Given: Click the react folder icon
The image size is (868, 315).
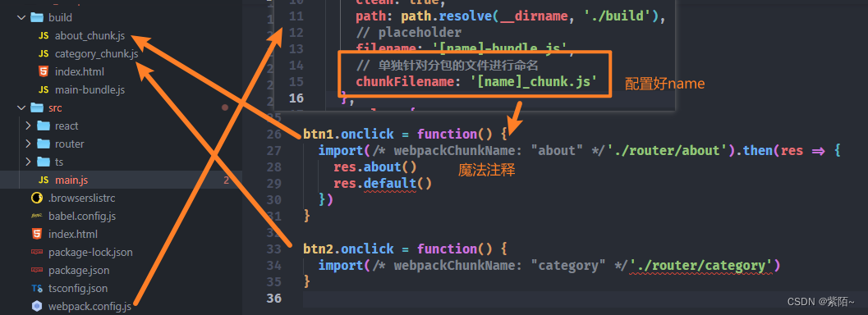Looking at the screenshot, I should pos(44,126).
